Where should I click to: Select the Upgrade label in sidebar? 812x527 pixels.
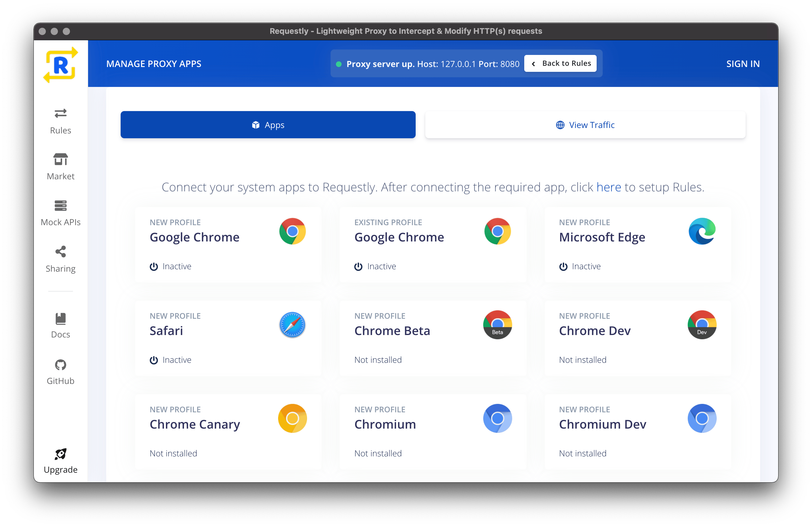coord(61,470)
